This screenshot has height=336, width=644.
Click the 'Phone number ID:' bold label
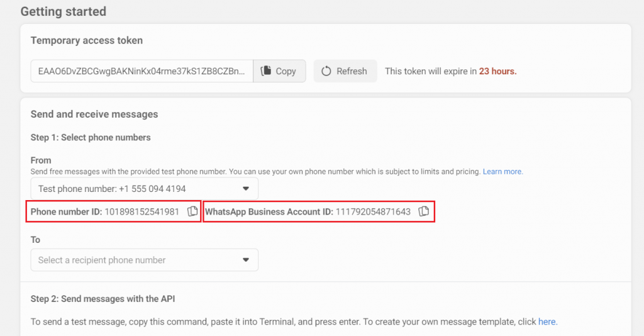66,212
